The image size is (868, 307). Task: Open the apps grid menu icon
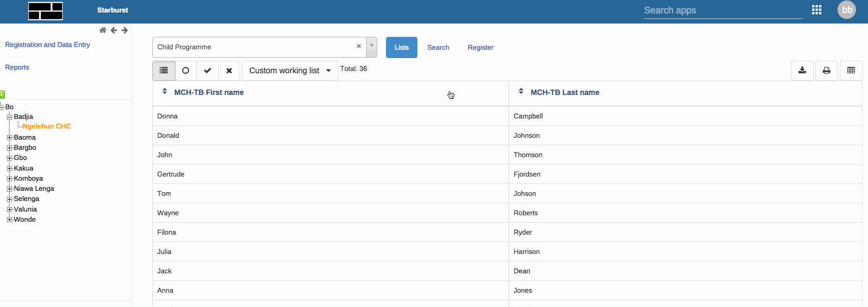point(816,10)
